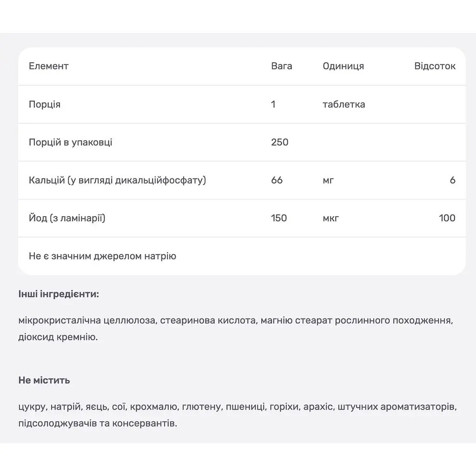Click the Відсоток column header
The image size is (476, 476).
click(435, 66)
